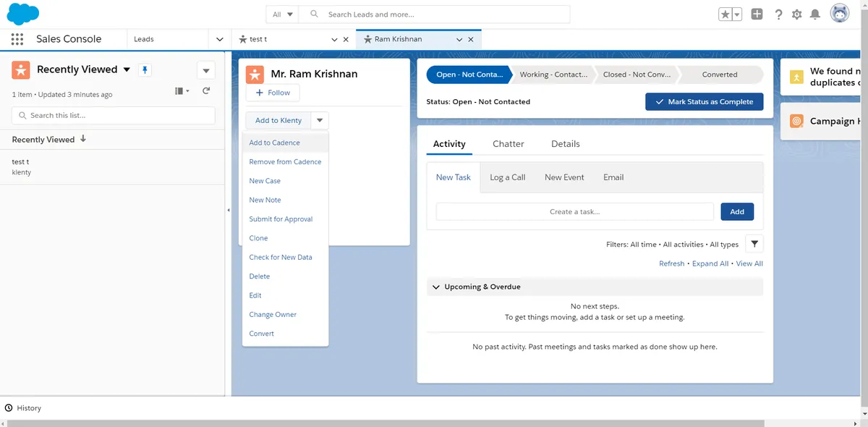Select the Converted path stage
This screenshot has height=427, width=868.
tap(720, 75)
